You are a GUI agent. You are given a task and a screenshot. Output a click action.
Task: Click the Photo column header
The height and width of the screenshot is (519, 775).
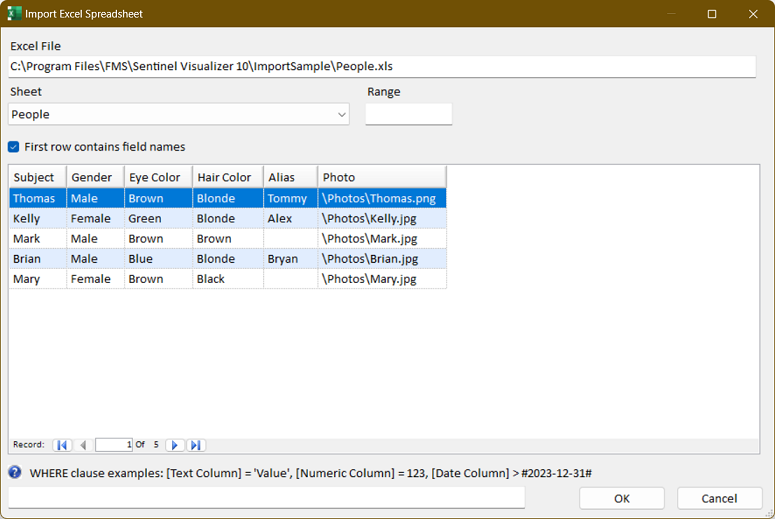pyautogui.click(x=382, y=177)
